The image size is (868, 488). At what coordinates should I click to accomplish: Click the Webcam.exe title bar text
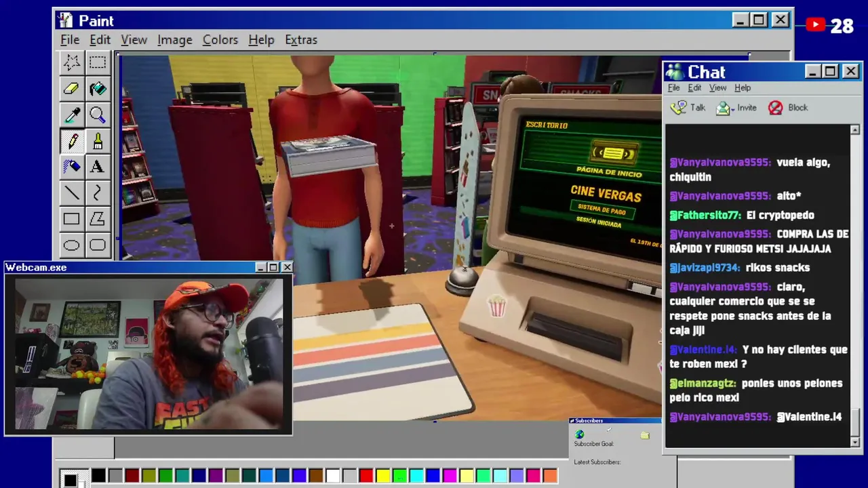[36, 268]
